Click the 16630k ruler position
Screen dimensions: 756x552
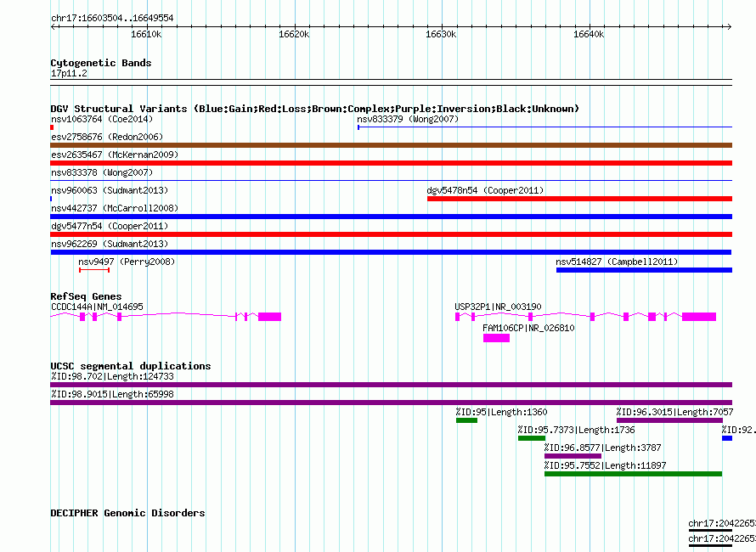(441, 34)
